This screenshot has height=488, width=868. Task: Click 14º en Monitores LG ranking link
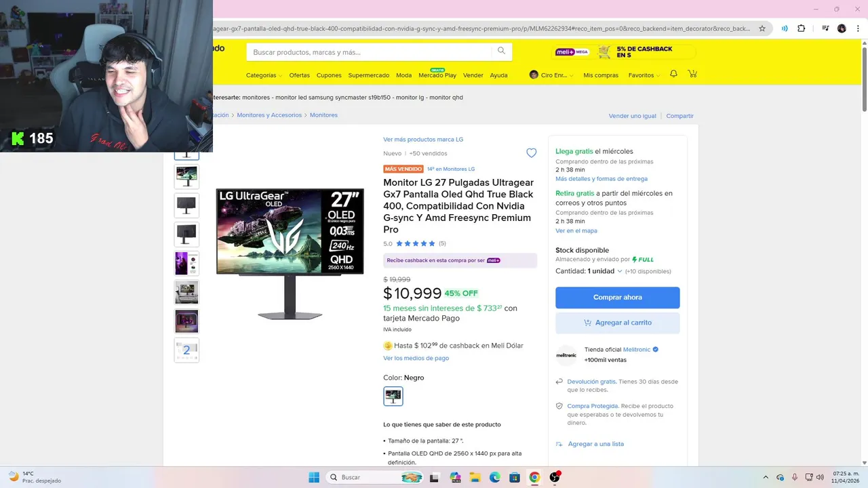coord(451,169)
